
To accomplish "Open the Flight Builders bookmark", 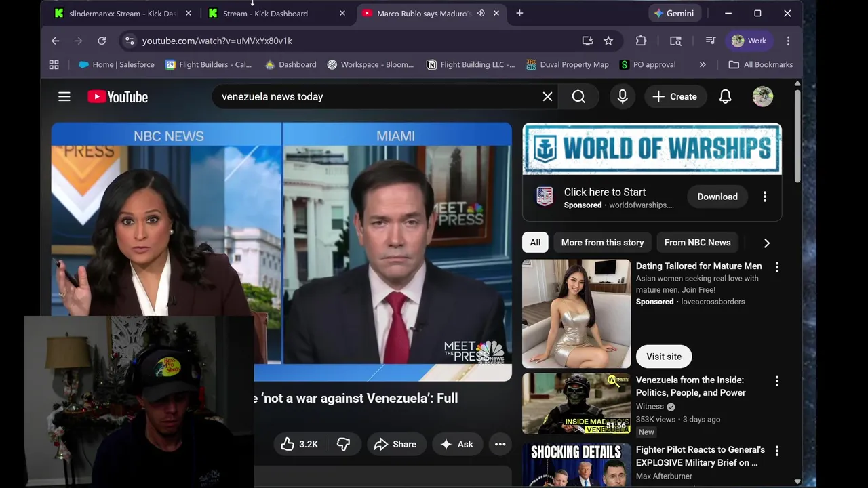I will coord(209,64).
